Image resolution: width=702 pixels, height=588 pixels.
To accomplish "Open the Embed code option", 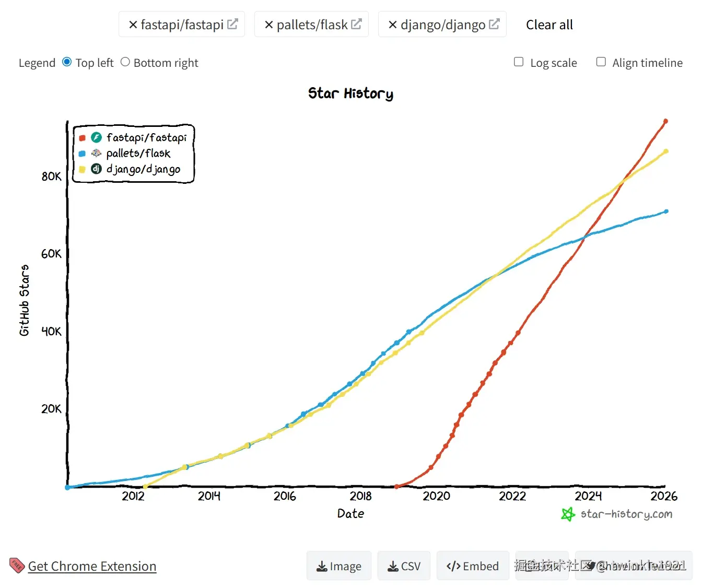I will click(x=473, y=566).
